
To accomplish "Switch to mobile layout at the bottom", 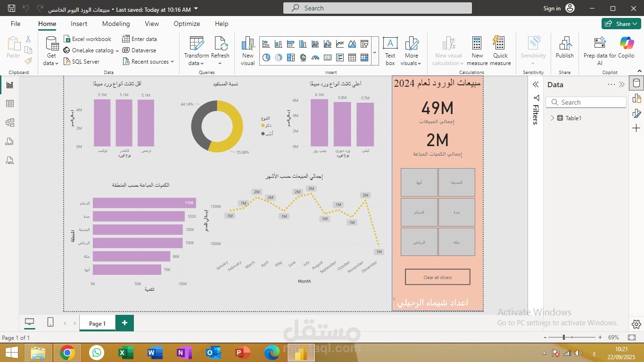I will click(50, 322).
